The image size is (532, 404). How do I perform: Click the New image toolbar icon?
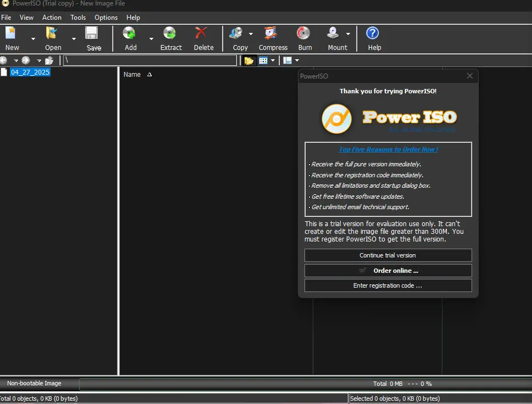[x=11, y=33]
